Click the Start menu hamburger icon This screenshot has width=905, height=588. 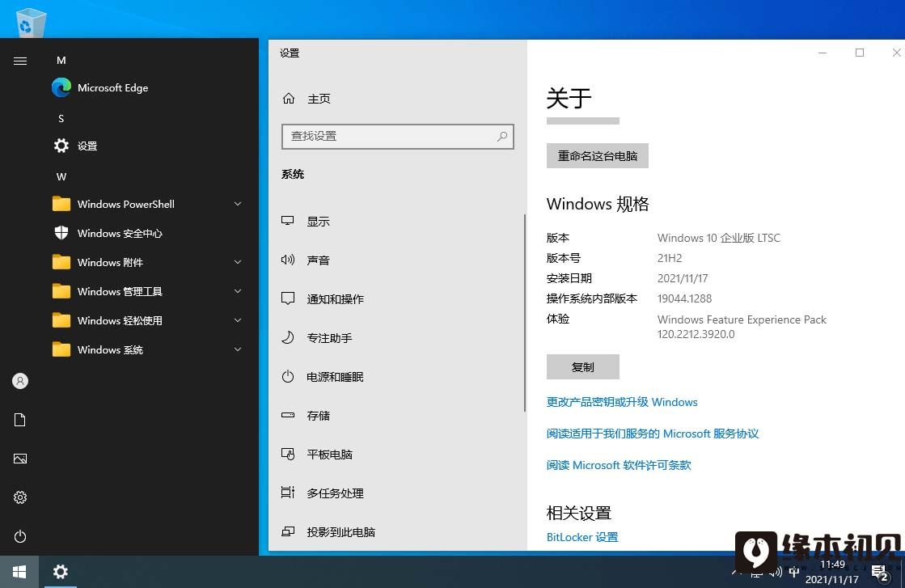pos(20,61)
